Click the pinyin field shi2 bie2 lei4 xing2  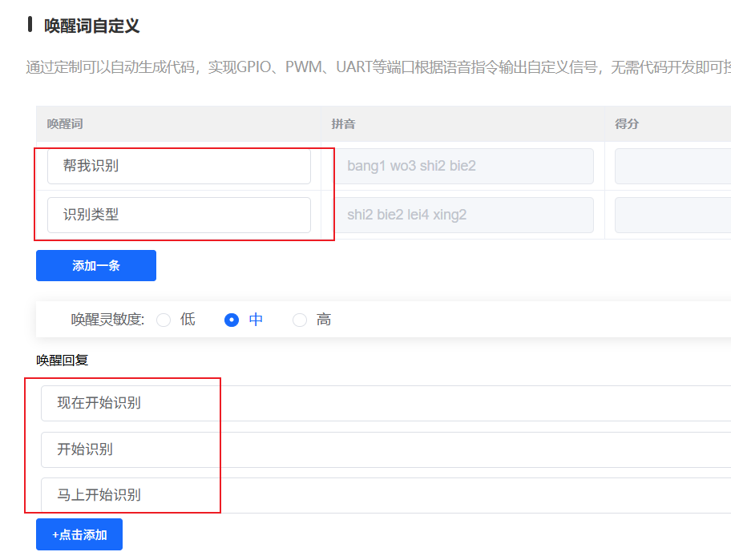[x=463, y=215]
